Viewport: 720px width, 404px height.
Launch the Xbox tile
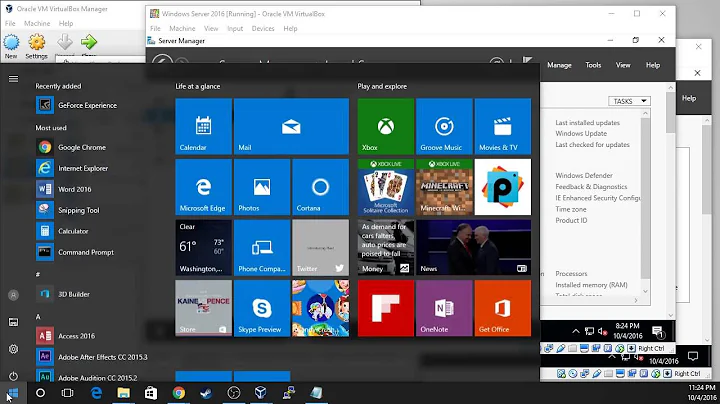[386, 126]
